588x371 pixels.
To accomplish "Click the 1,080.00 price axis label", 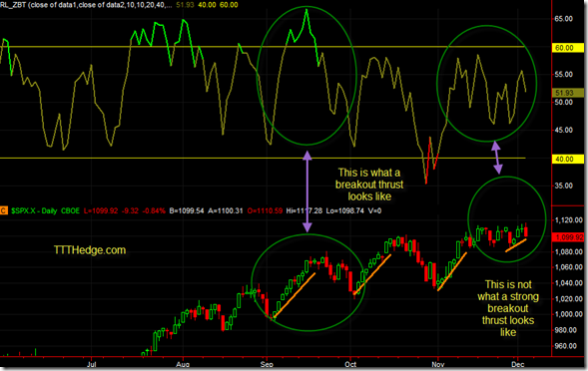I will point(569,251).
